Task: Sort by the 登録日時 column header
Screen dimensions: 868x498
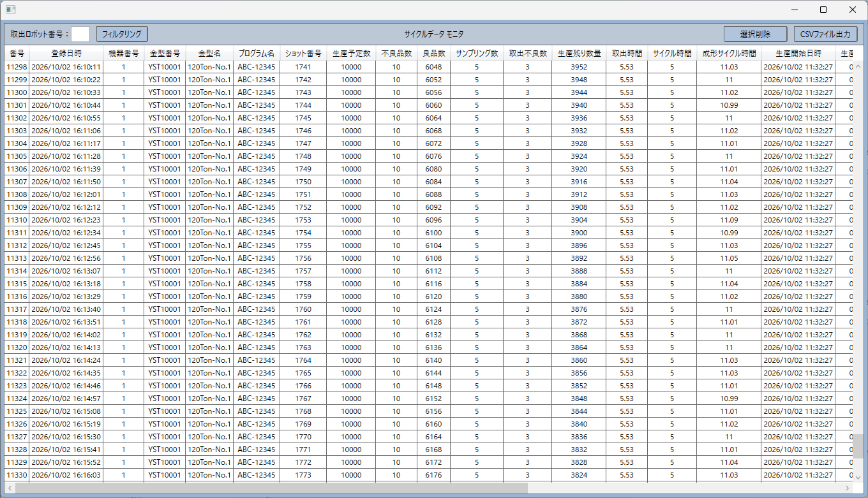Action: pyautogui.click(x=66, y=54)
